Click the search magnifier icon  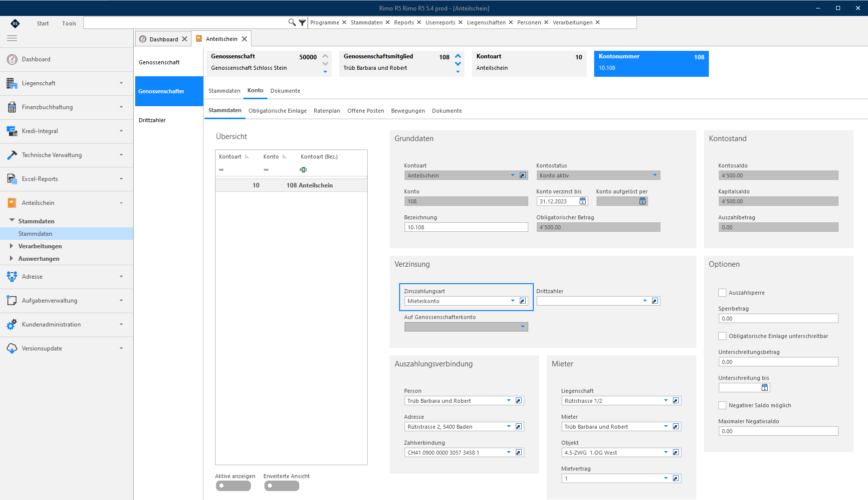(292, 22)
